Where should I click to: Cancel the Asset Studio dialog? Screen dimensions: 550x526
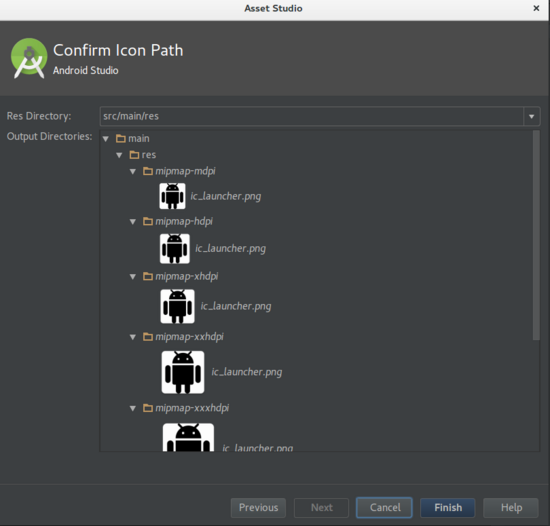coord(384,507)
